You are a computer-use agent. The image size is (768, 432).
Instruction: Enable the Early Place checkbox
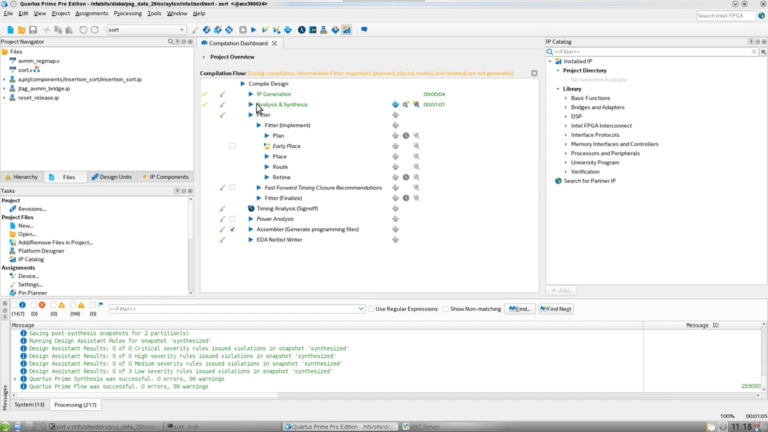point(232,146)
